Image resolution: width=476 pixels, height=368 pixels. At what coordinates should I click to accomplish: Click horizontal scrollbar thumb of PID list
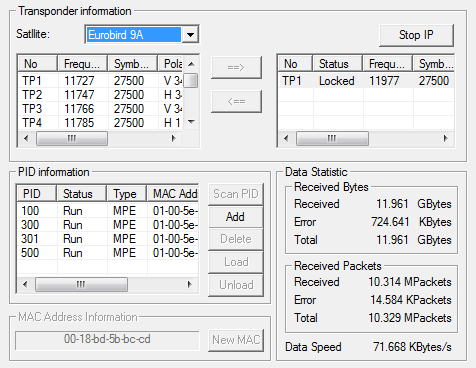click(x=81, y=284)
